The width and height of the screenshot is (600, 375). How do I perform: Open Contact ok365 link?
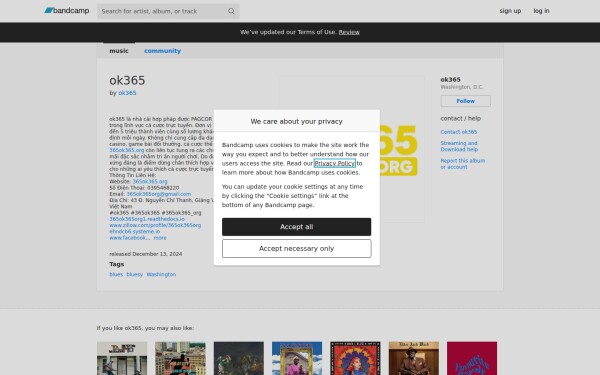(x=458, y=132)
